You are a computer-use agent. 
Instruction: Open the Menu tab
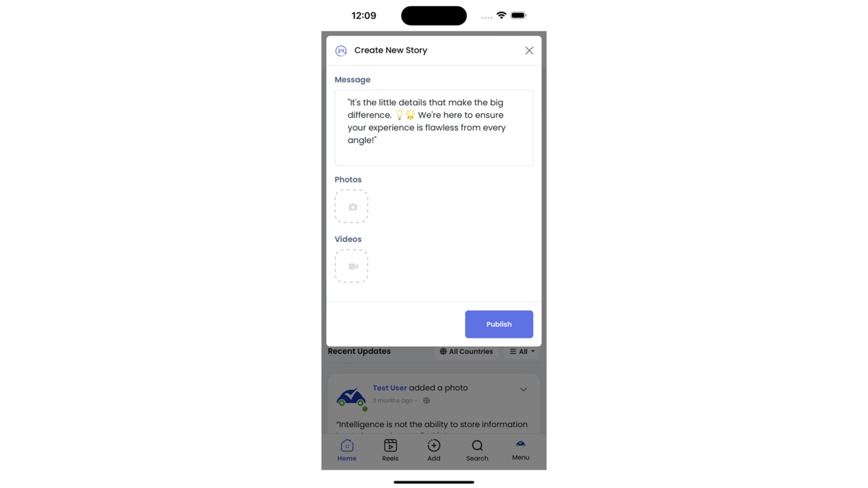(x=520, y=450)
